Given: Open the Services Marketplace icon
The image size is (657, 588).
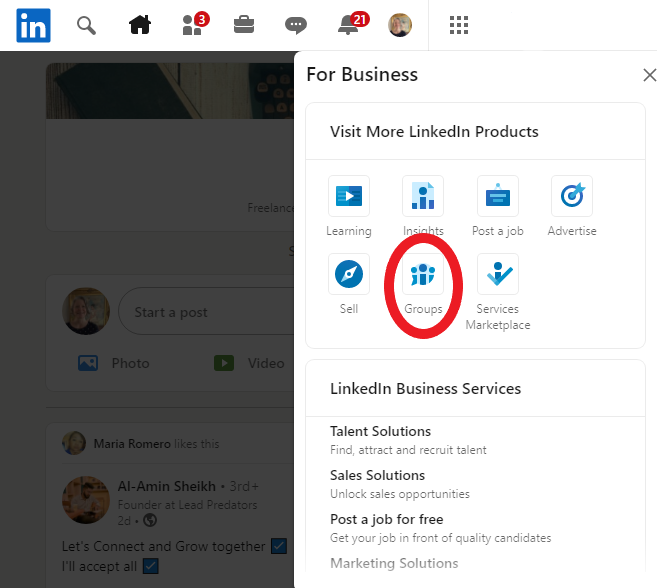Looking at the screenshot, I should click(497, 274).
